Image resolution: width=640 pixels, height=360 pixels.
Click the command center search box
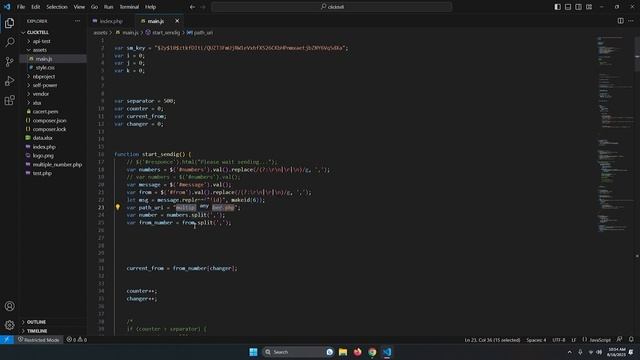(332, 7)
